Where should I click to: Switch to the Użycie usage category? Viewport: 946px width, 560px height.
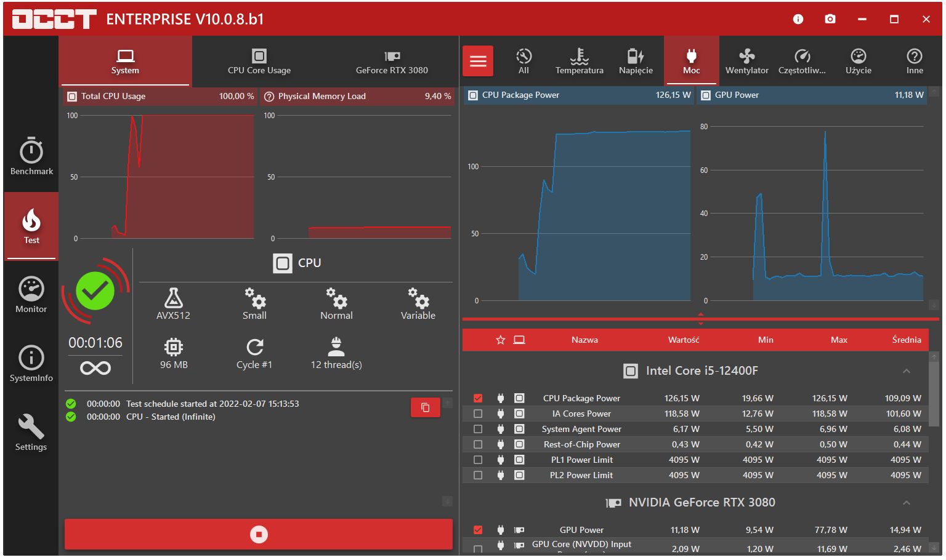(859, 61)
